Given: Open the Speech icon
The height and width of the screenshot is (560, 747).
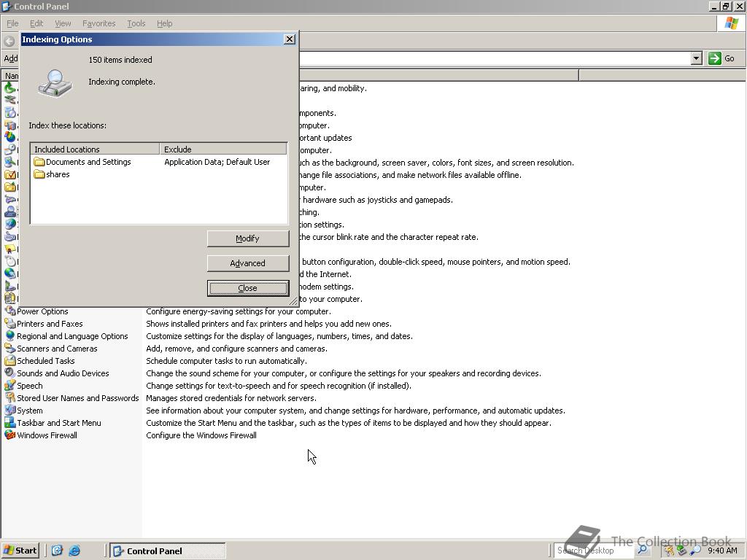Looking at the screenshot, I should 10,386.
